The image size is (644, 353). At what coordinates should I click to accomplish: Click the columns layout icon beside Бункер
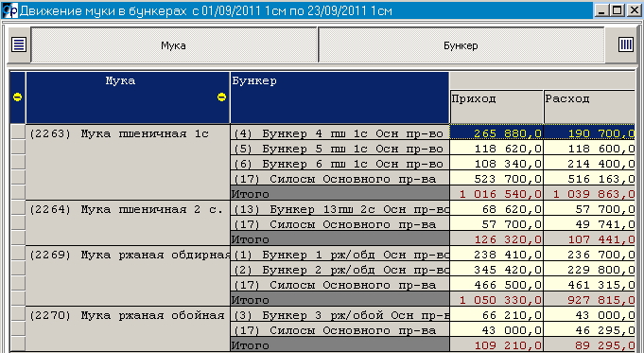click(625, 44)
